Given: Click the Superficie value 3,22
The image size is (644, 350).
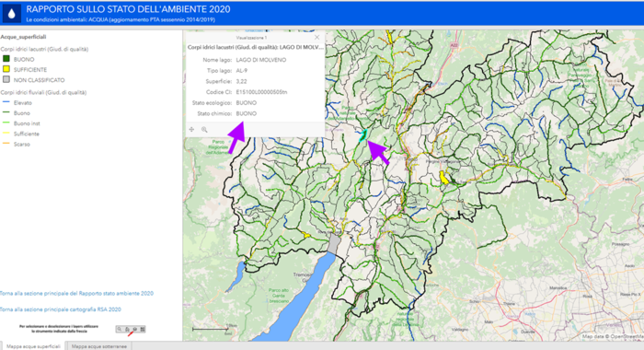Looking at the screenshot, I should click(x=241, y=81).
